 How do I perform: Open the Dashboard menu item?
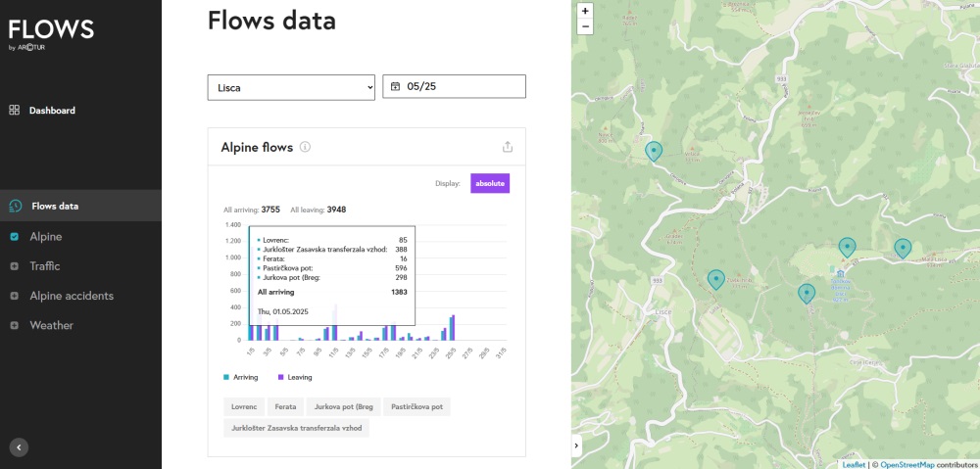click(52, 111)
